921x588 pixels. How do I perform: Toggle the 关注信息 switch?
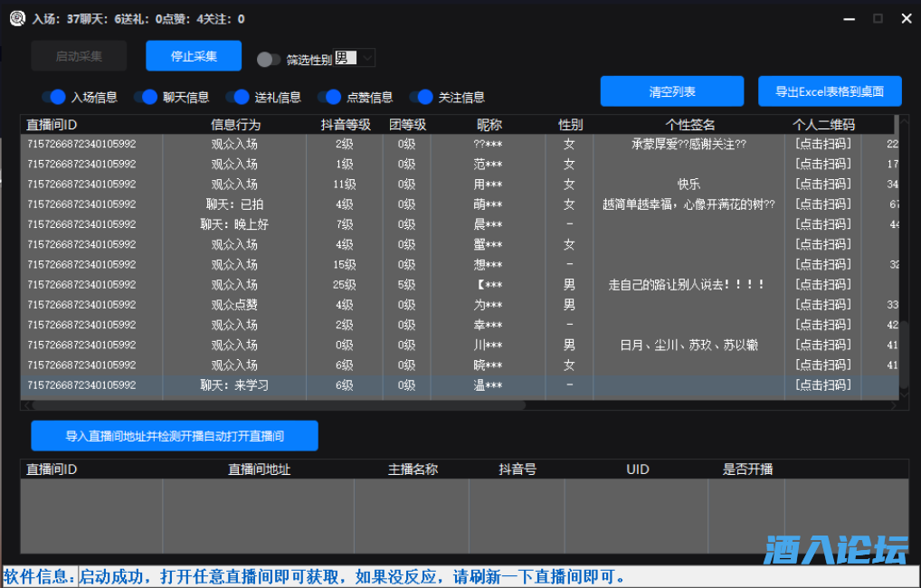pos(422,97)
